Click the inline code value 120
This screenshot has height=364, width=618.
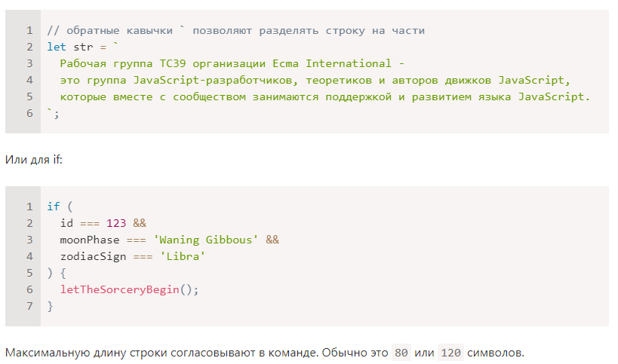[x=451, y=353]
